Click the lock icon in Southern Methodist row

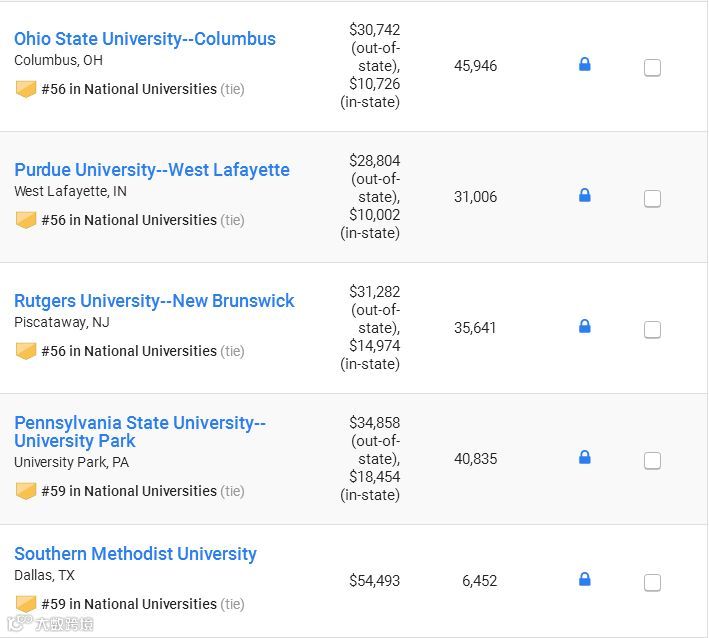[x=585, y=580]
